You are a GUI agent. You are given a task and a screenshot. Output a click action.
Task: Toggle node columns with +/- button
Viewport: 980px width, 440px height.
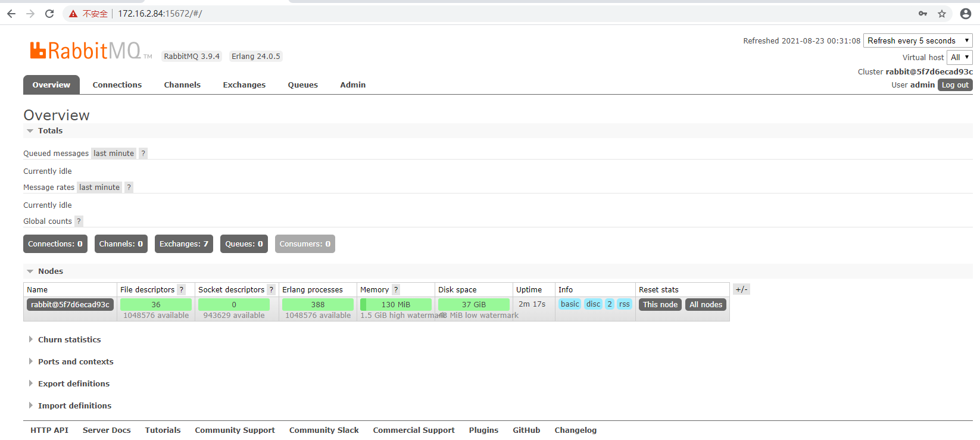coord(741,289)
